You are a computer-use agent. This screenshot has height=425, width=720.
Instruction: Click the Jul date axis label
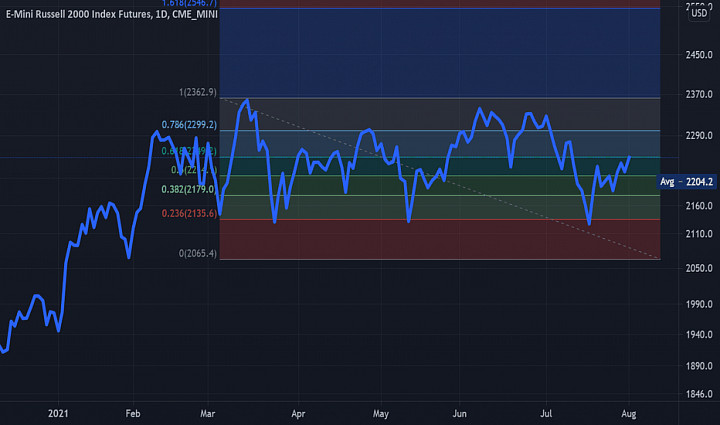tap(546, 414)
